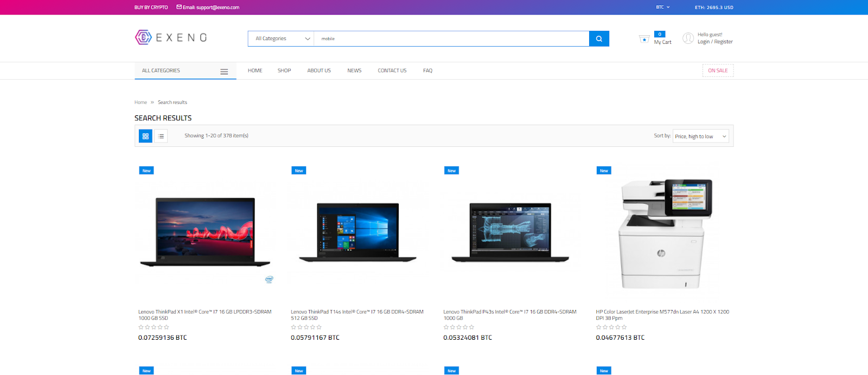The height and width of the screenshot is (375, 868).
Task: Click the email envelope icon in top bar
Action: click(x=179, y=7)
